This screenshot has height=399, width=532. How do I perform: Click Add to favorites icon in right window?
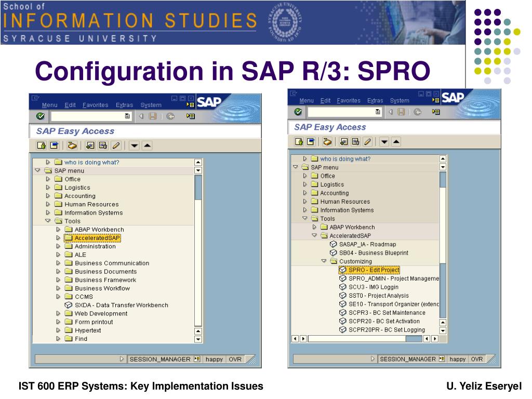click(344, 141)
